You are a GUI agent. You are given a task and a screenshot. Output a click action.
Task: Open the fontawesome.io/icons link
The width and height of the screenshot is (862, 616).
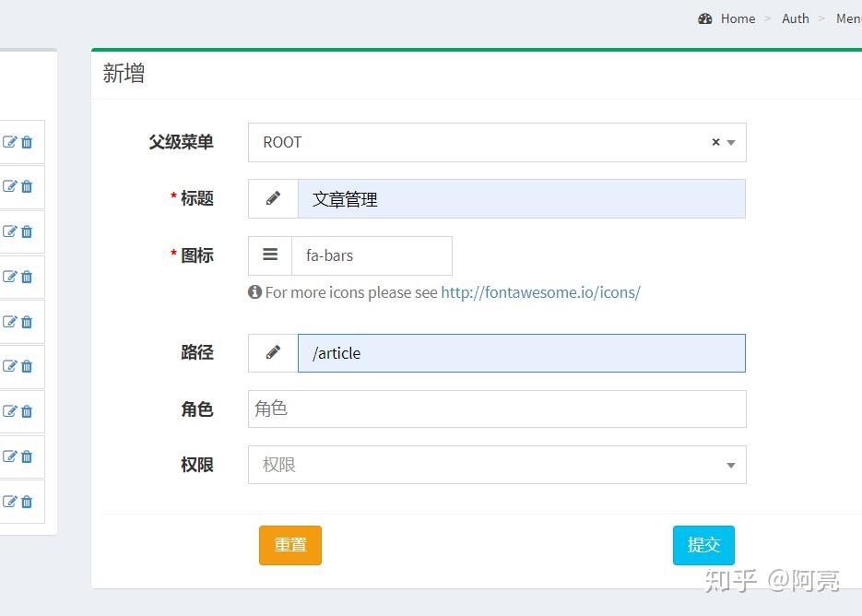tap(540, 292)
